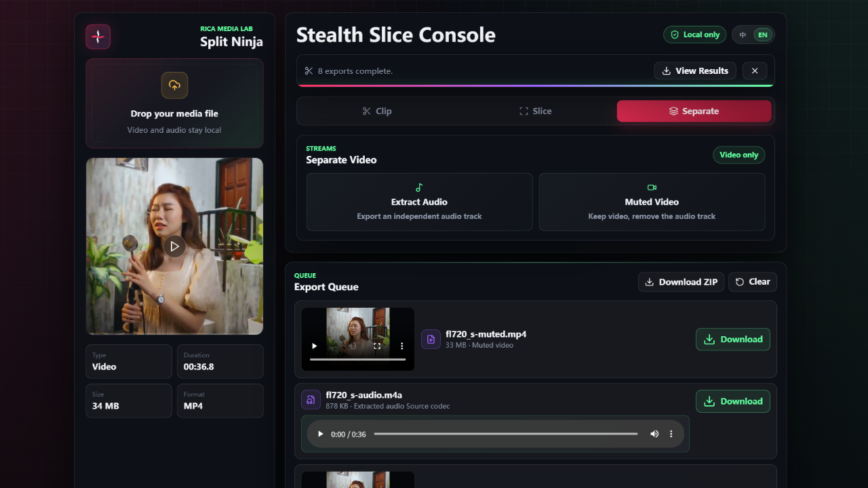Click the fl720_s-audio.m4a filename
The height and width of the screenshot is (488, 868).
coord(364,395)
